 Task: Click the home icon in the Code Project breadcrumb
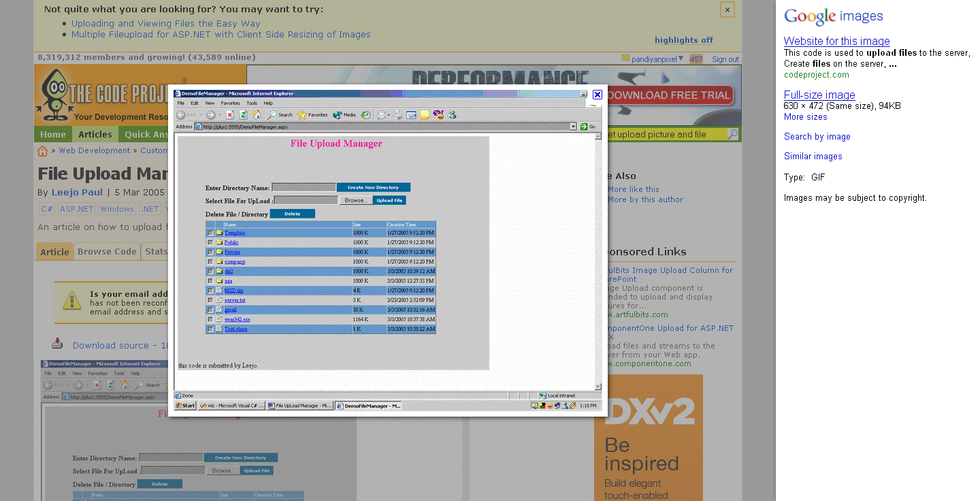coord(43,150)
